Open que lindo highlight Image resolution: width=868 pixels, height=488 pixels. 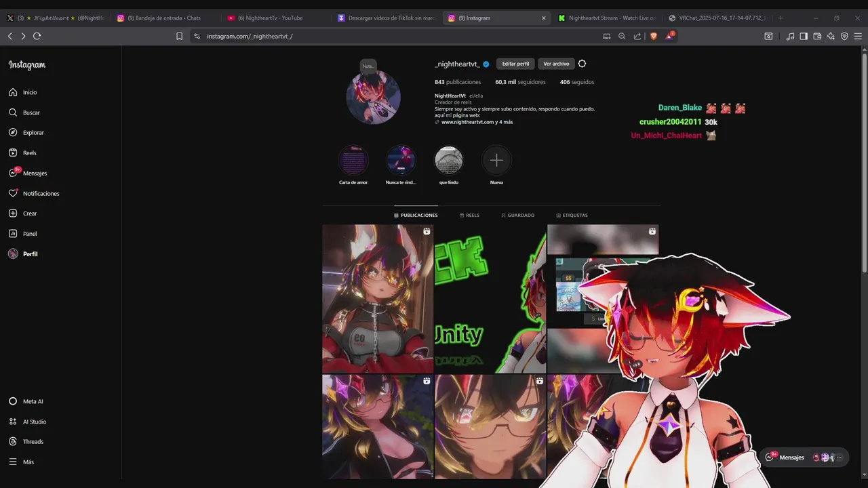point(448,161)
